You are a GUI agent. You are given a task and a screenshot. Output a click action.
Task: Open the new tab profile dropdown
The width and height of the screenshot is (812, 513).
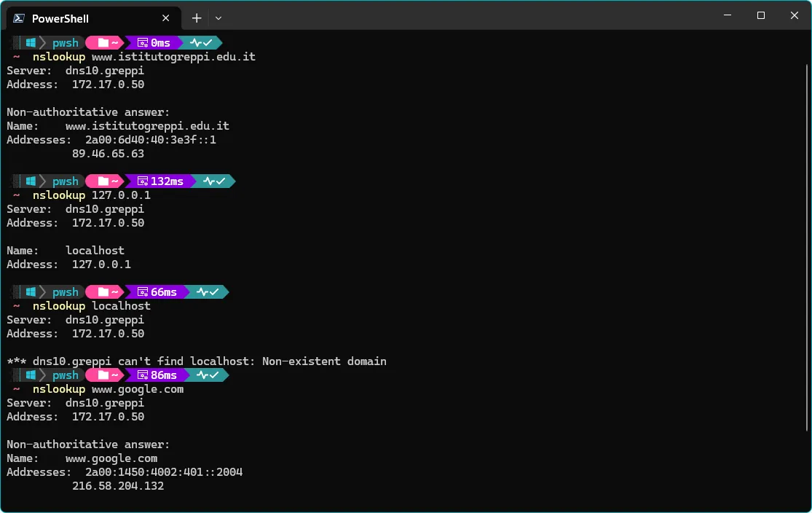[x=218, y=18]
